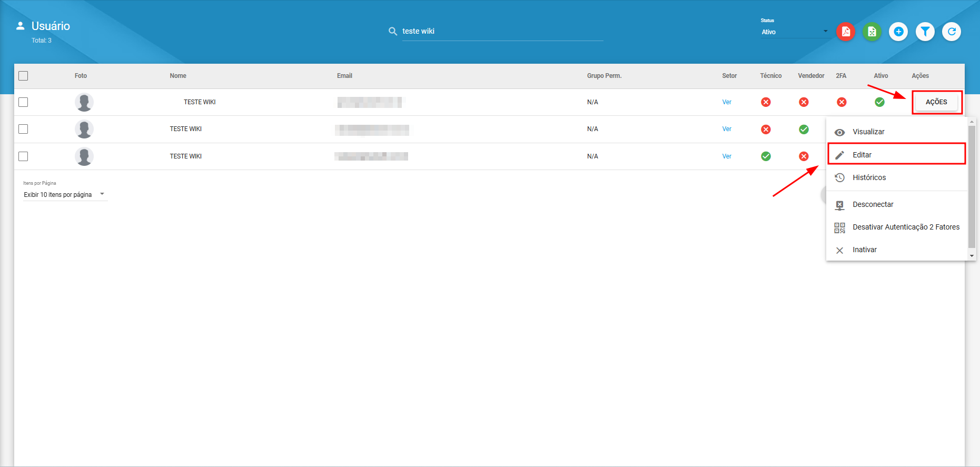Click the Técnico column header
980x467 pixels.
click(x=770, y=76)
